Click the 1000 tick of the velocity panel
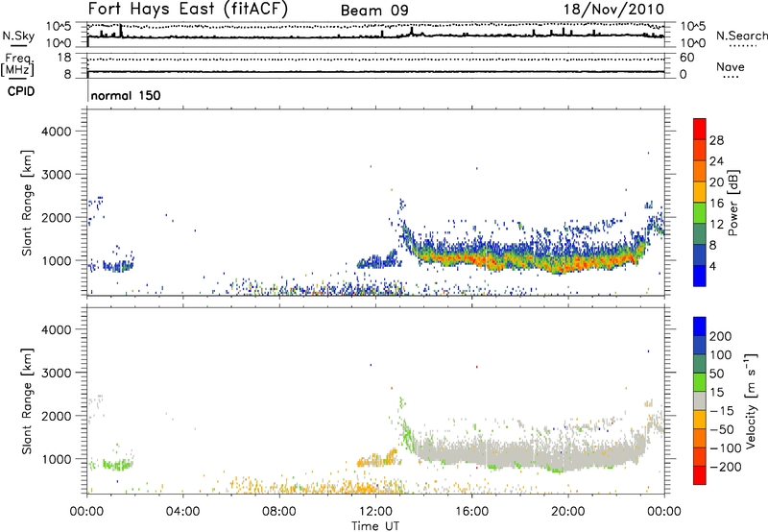This screenshot has width=768, height=532. 57,459
